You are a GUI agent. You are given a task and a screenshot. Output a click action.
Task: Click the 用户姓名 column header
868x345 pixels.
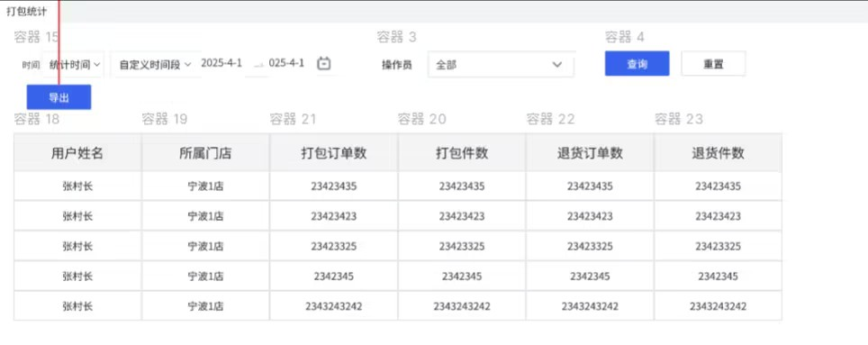coord(77,153)
